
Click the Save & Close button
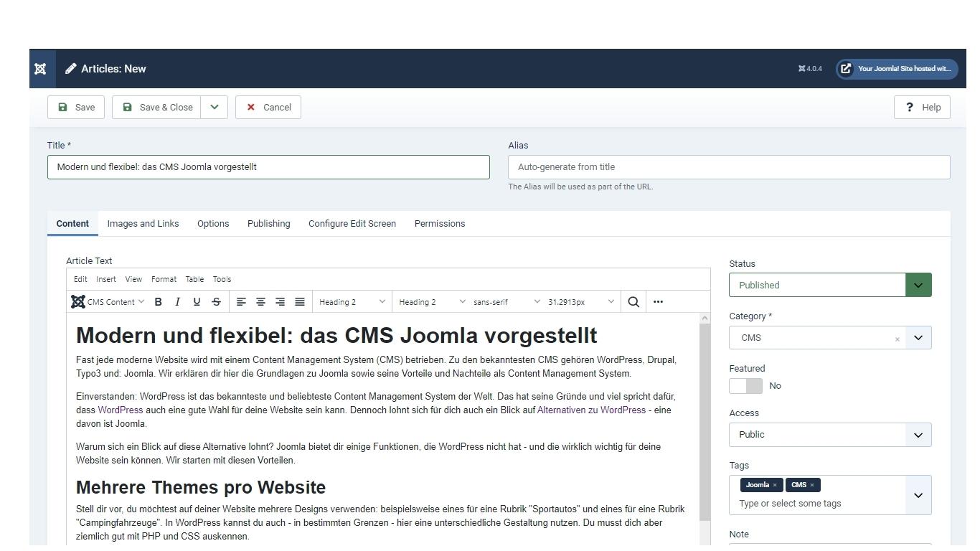coord(156,108)
